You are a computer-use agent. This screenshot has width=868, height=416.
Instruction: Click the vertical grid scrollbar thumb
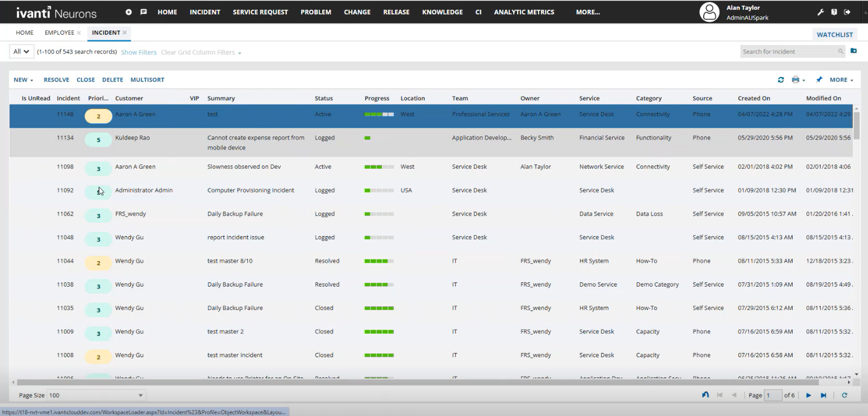click(856, 125)
